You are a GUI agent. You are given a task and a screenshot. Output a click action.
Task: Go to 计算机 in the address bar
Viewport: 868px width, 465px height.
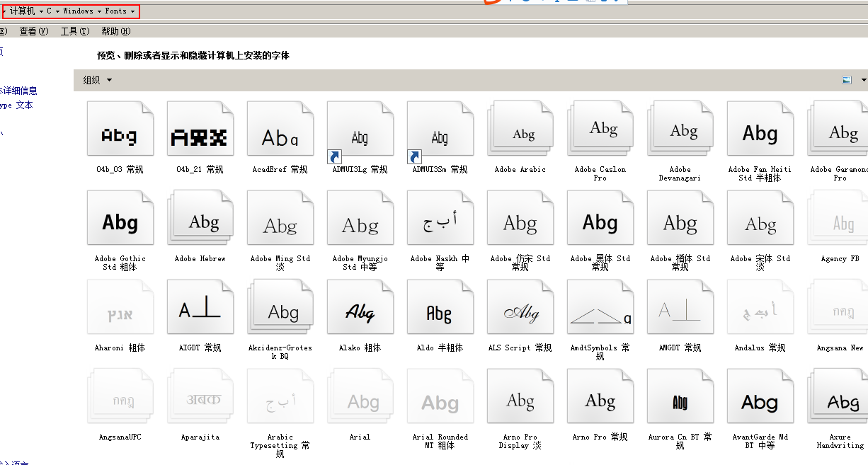point(23,11)
